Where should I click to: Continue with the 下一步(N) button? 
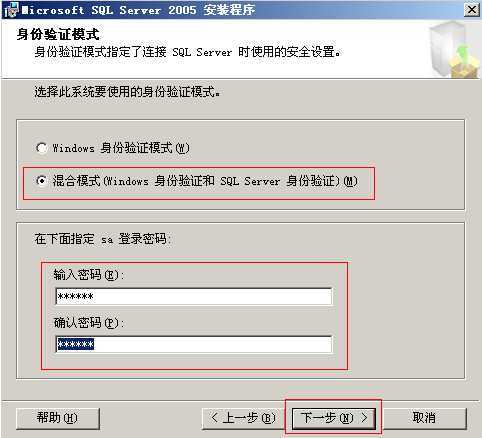point(334,418)
